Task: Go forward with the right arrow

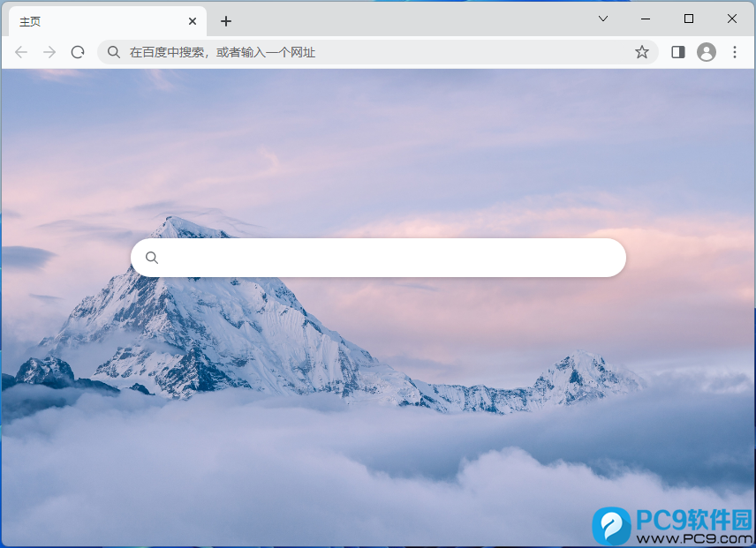Action: [49, 52]
